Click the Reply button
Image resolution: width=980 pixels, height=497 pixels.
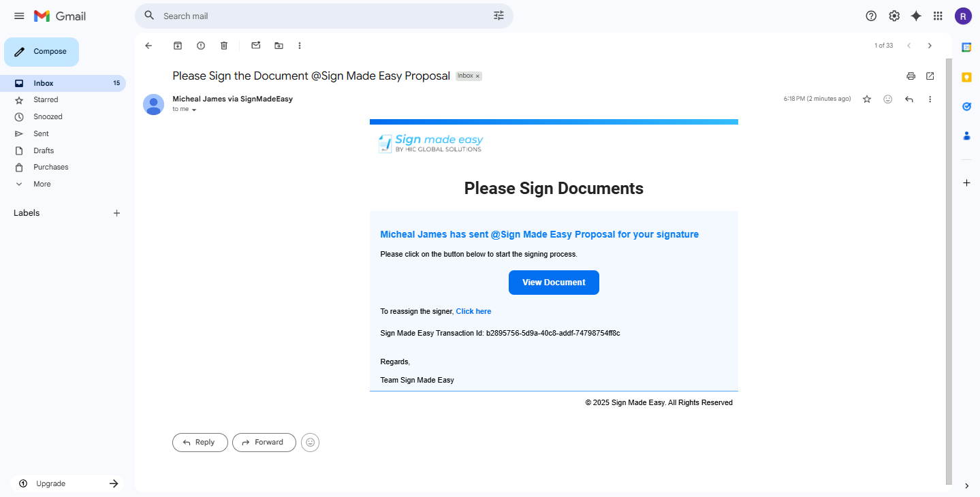click(200, 443)
